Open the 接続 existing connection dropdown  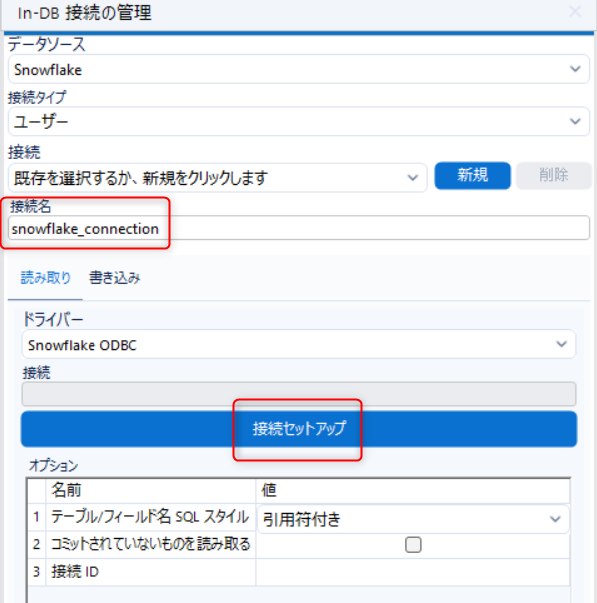click(x=217, y=177)
